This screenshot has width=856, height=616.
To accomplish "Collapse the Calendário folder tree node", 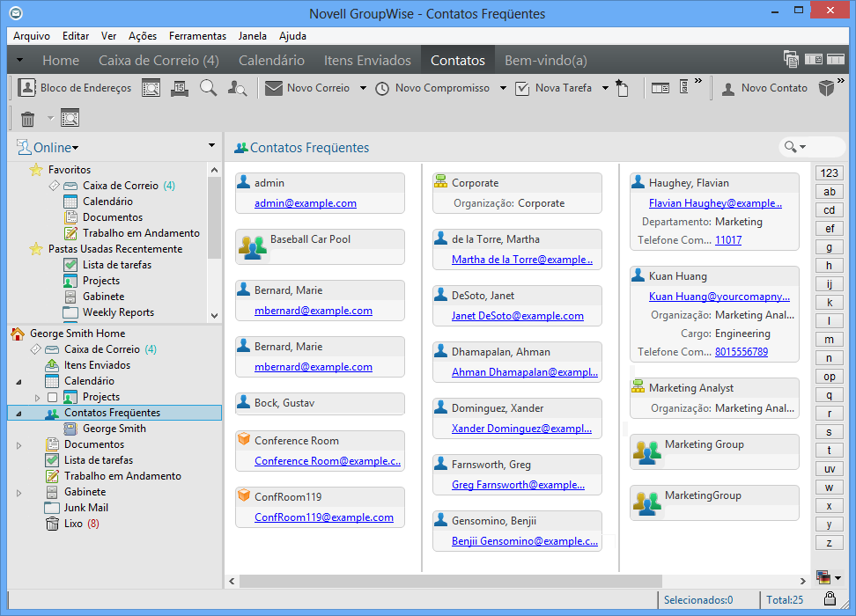I will [x=19, y=382].
